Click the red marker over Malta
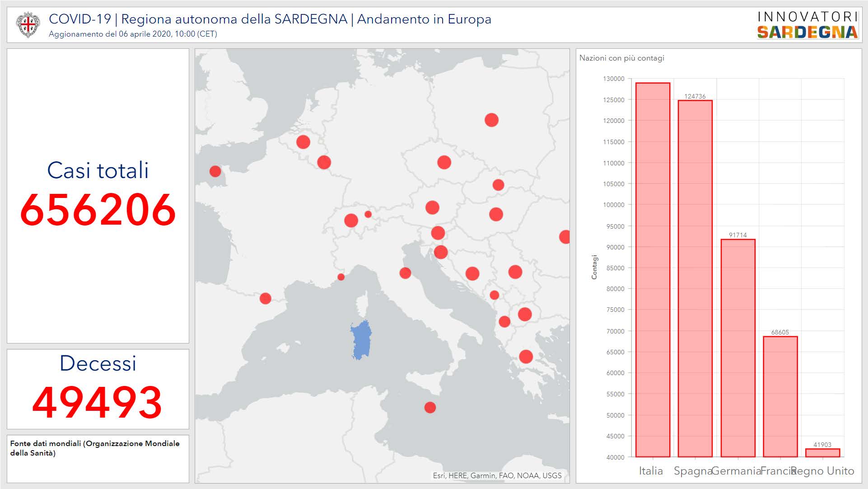Viewport: 868px width, 489px height. tap(430, 408)
